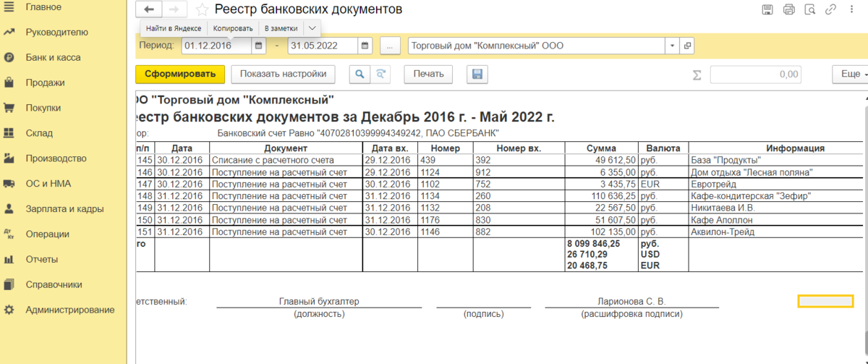
Task: Click the Сумма column header
Action: [x=601, y=148]
